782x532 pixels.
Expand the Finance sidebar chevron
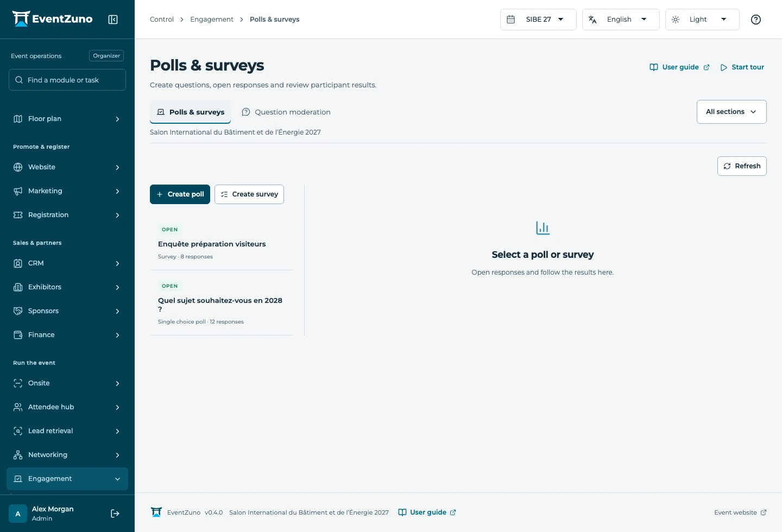(117, 335)
